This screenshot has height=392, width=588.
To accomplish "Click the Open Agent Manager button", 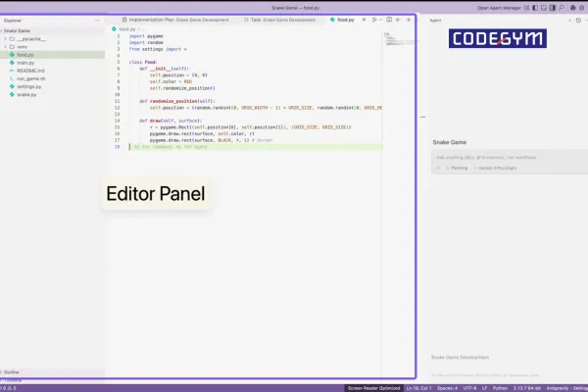I will [x=499, y=8].
